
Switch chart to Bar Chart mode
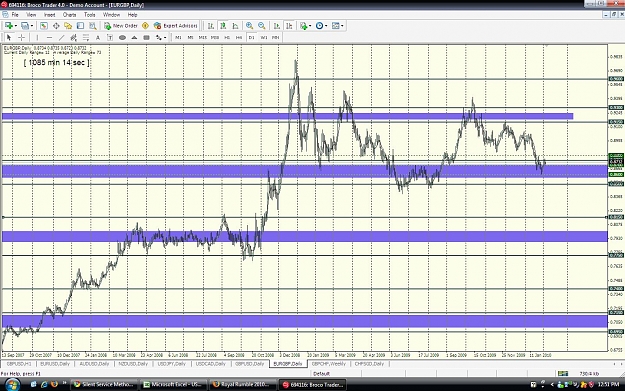pos(211,26)
